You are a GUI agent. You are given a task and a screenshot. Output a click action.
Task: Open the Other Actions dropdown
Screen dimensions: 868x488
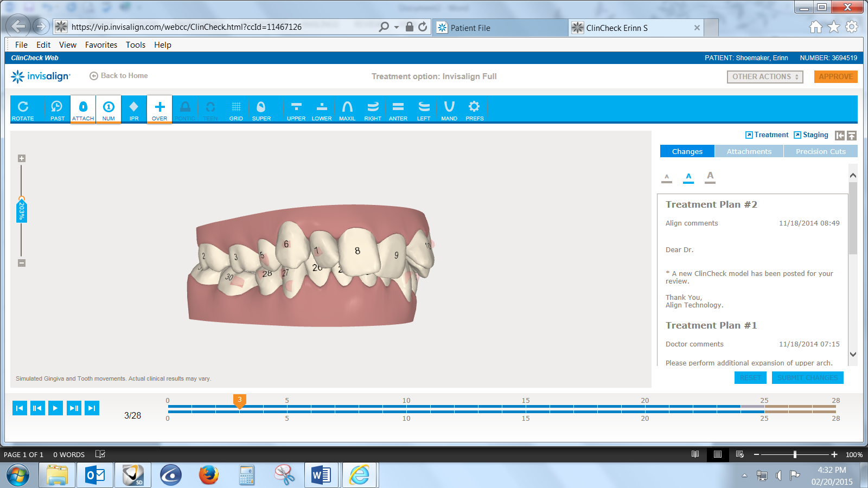tap(764, 76)
